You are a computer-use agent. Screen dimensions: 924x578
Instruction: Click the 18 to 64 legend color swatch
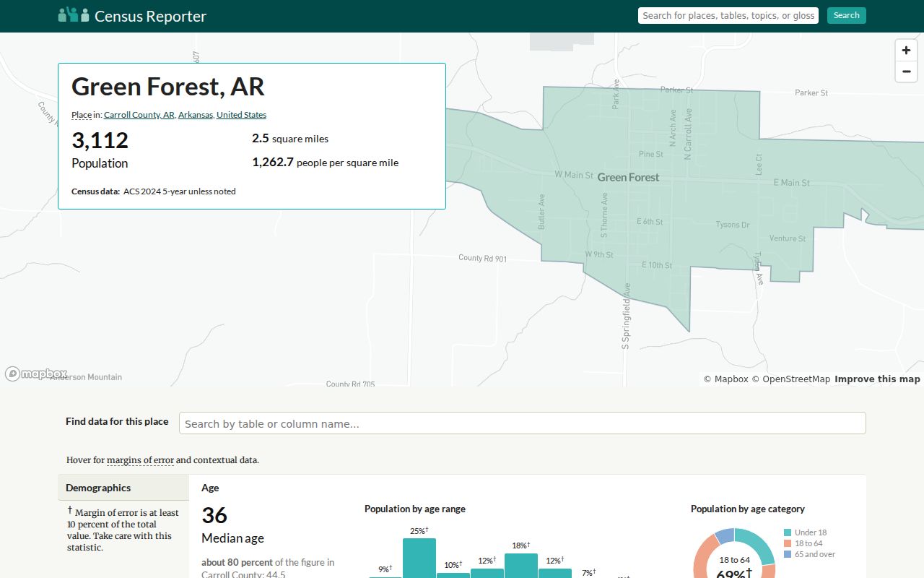coord(788,543)
